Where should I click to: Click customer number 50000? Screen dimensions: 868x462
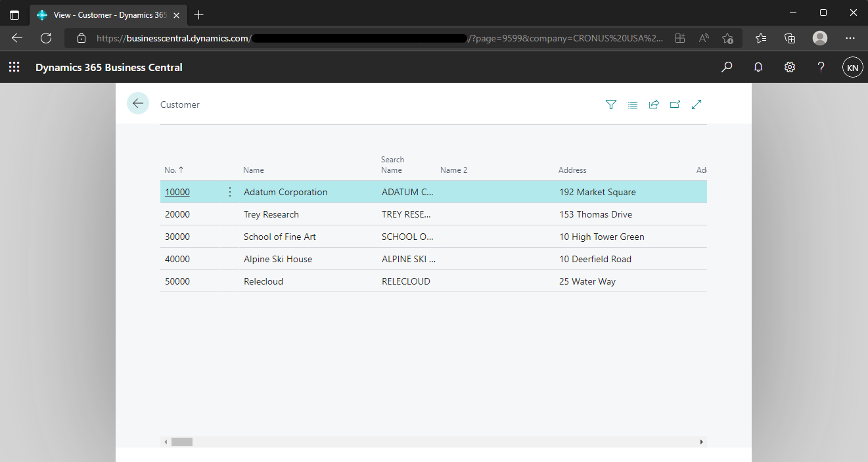pos(177,281)
